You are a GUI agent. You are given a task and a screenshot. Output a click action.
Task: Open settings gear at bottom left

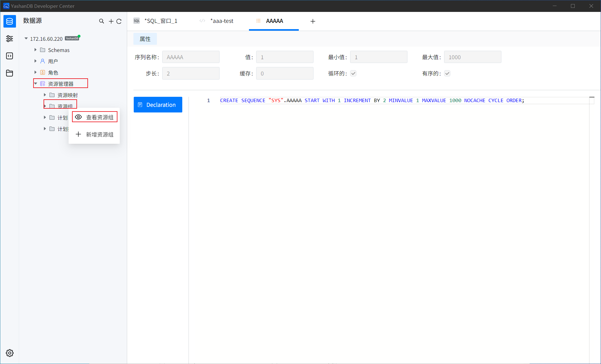coord(10,353)
